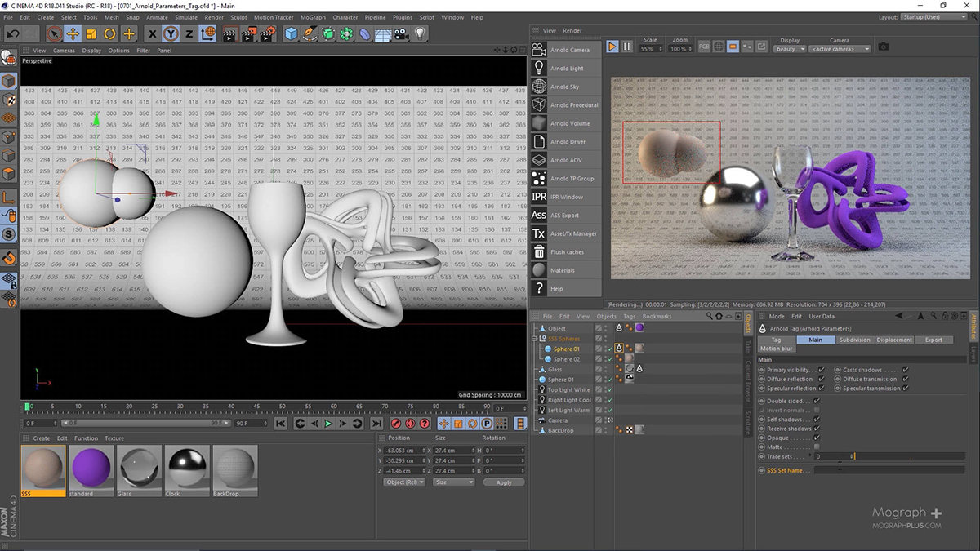
Task: Open the Motion blur tab
Action: [x=777, y=349]
